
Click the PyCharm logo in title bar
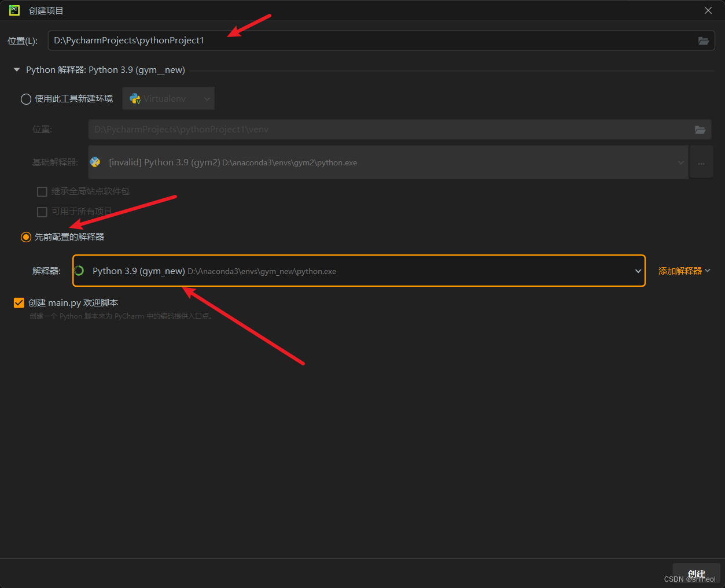pyautogui.click(x=14, y=10)
